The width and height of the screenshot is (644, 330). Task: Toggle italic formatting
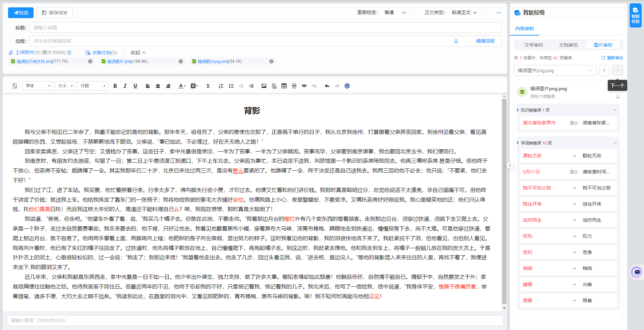pyautogui.click(x=125, y=86)
